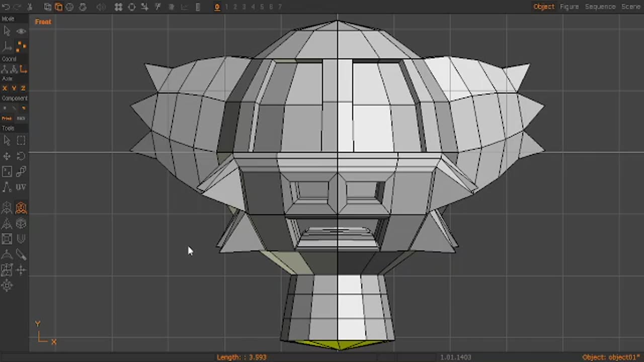Pick the small crosshair add-point tool

tap(21, 270)
